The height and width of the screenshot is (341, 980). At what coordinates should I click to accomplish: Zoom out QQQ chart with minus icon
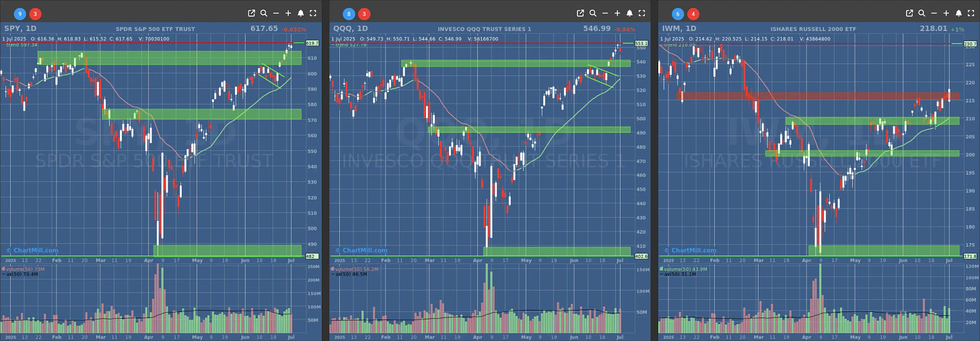(605, 13)
